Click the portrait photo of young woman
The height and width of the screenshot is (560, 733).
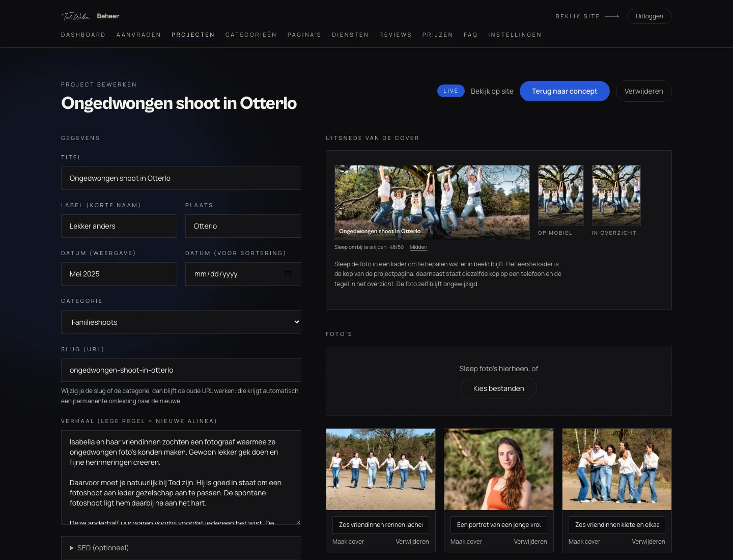click(x=499, y=469)
